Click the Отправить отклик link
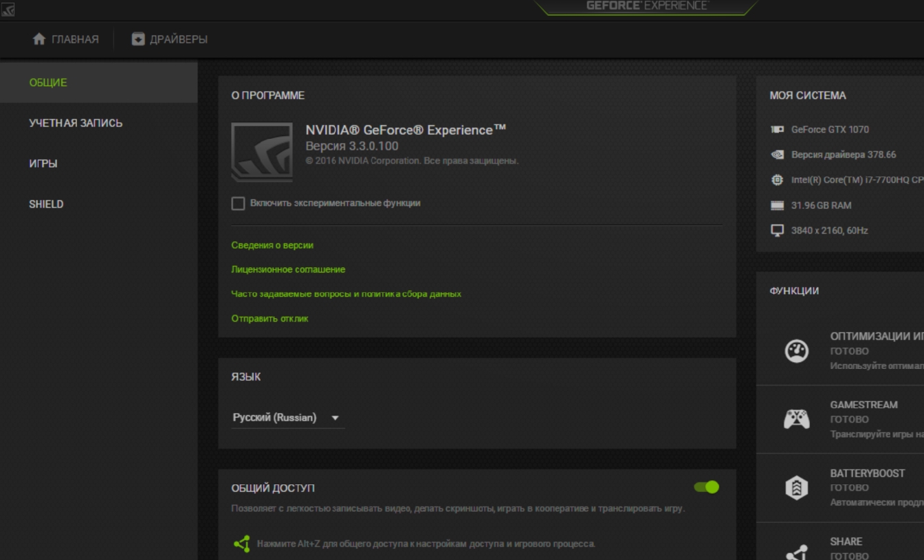 coord(269,319)
